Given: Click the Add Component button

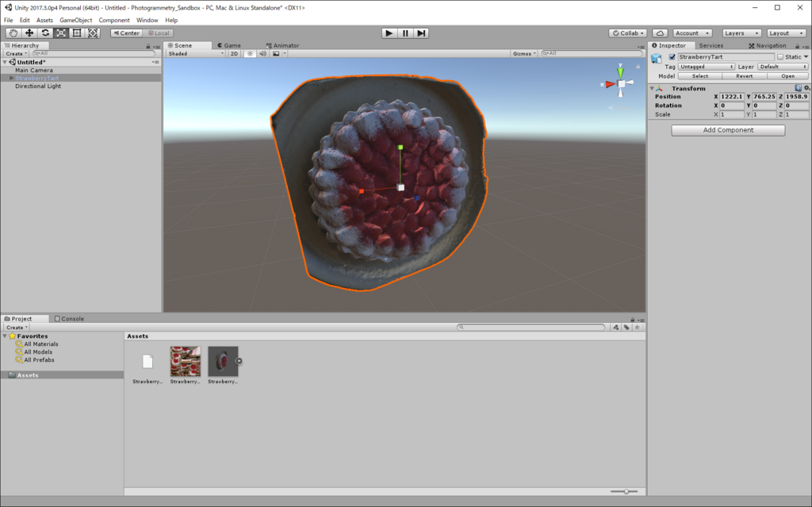Looking at the screenshot, I should coord(728,130).
